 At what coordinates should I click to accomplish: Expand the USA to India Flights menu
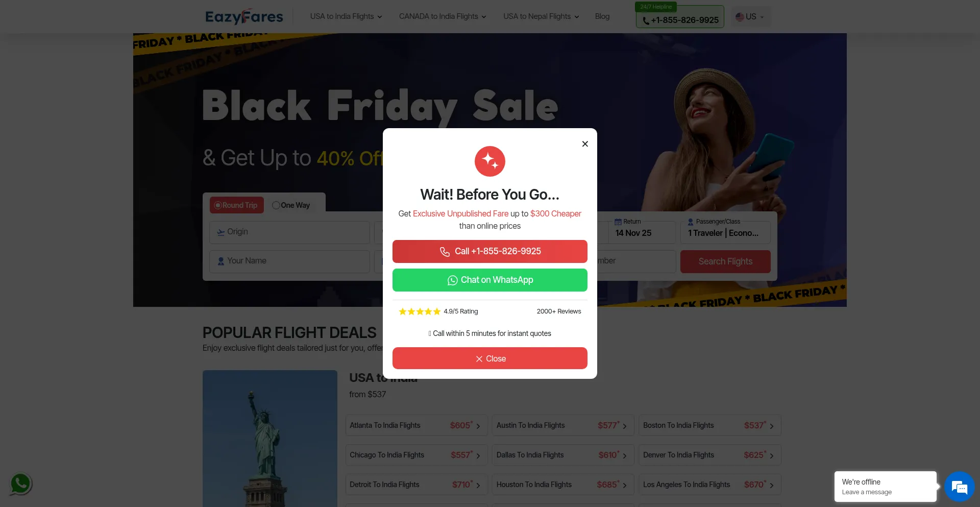pyautogui.click(x=346, y=16)
